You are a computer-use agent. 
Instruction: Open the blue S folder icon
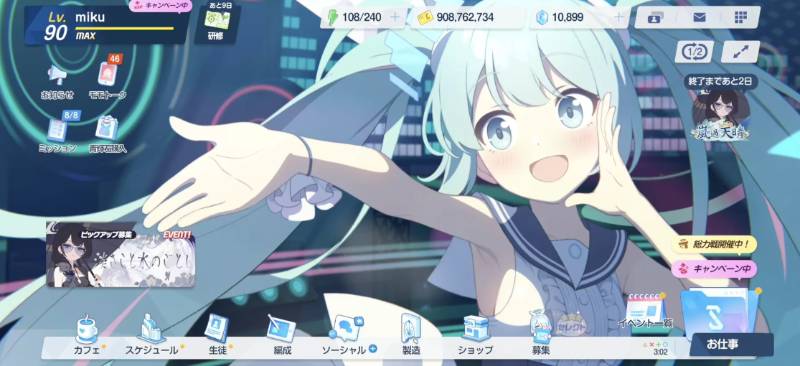tap(720, 312)
